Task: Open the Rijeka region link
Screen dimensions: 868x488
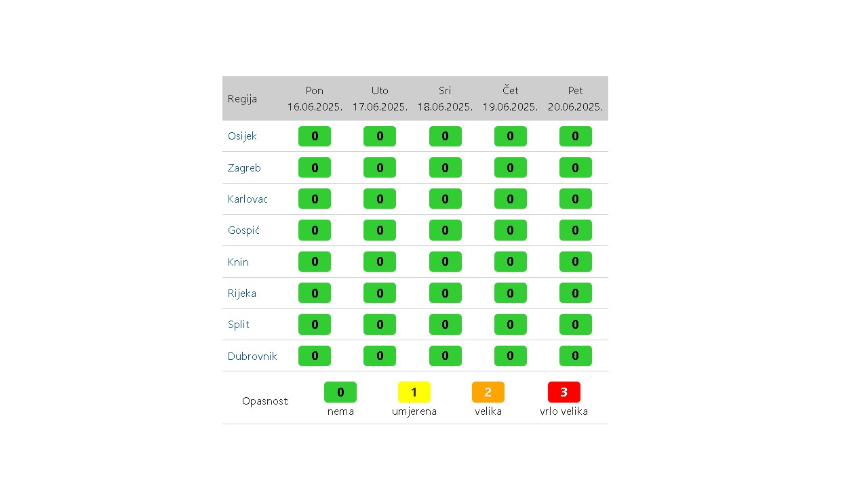Action: coord(242,293)
